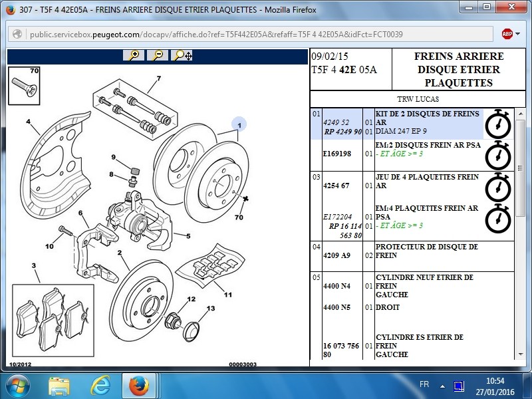Click stopwatch icon for E172204 row

tap(497, 219)
